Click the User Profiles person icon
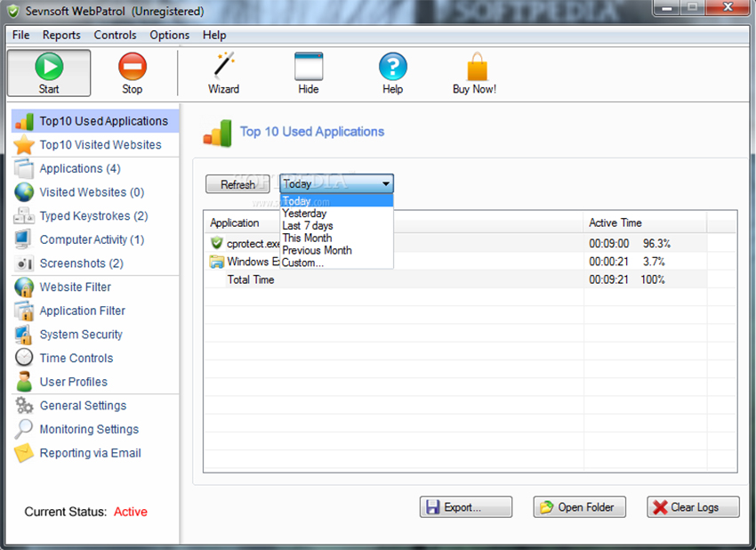This screenshot has height=550, width=756. point(24,381)
